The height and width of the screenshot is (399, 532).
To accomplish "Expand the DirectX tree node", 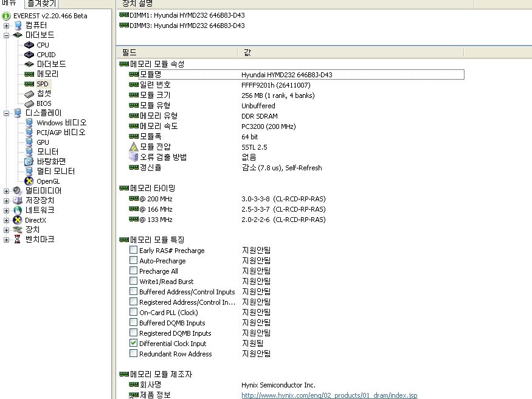I will click(x=6, y=221).
